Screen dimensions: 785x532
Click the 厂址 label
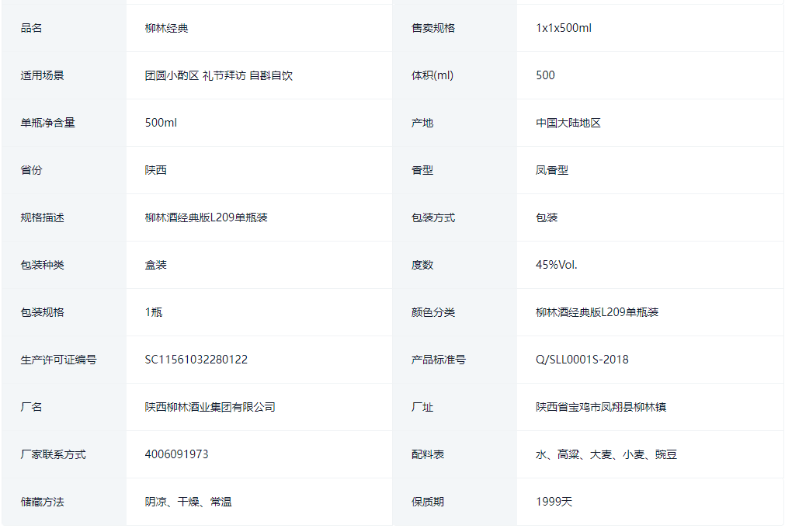click(x=422, y=407)
